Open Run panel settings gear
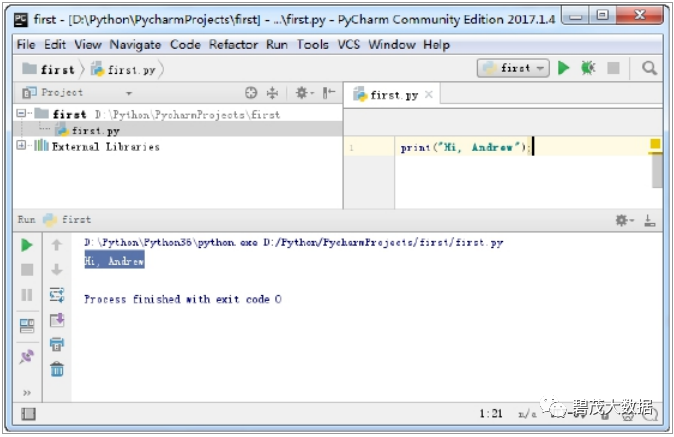Screen dimensions: 674x437 [624, 220]
